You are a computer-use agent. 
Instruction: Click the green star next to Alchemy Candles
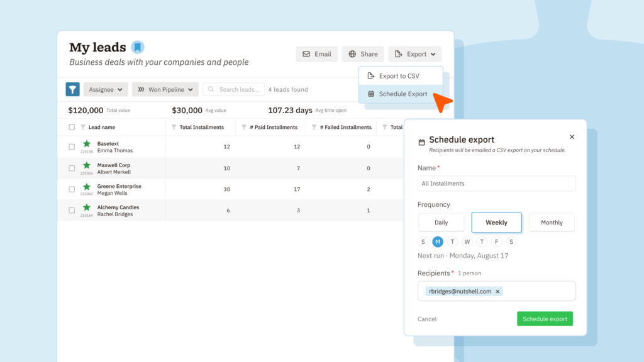[x=87, y=207]
